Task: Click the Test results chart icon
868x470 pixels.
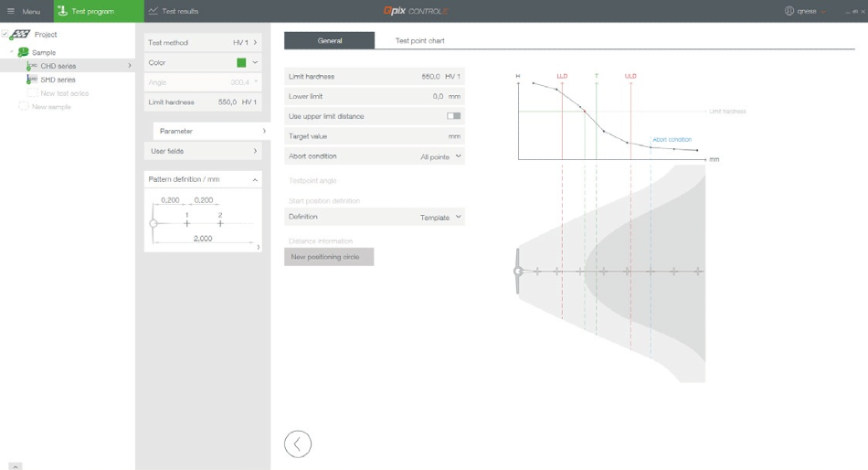Action: (x=153, y=11)
